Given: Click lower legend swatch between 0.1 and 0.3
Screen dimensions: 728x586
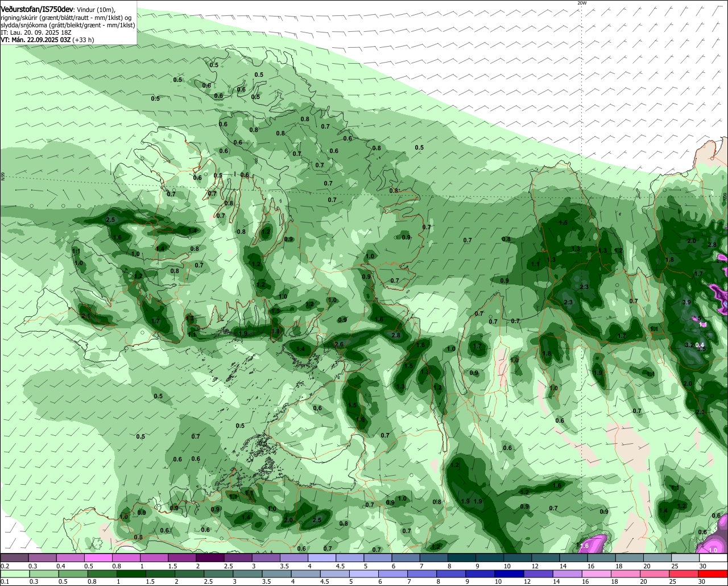Looking at the screenshot, I should (14, 573).
